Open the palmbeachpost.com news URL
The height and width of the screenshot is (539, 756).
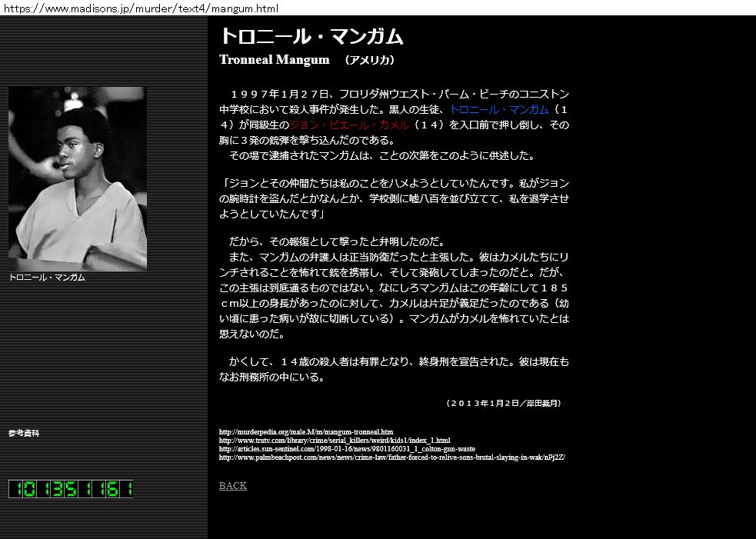[x=391, y=457]
